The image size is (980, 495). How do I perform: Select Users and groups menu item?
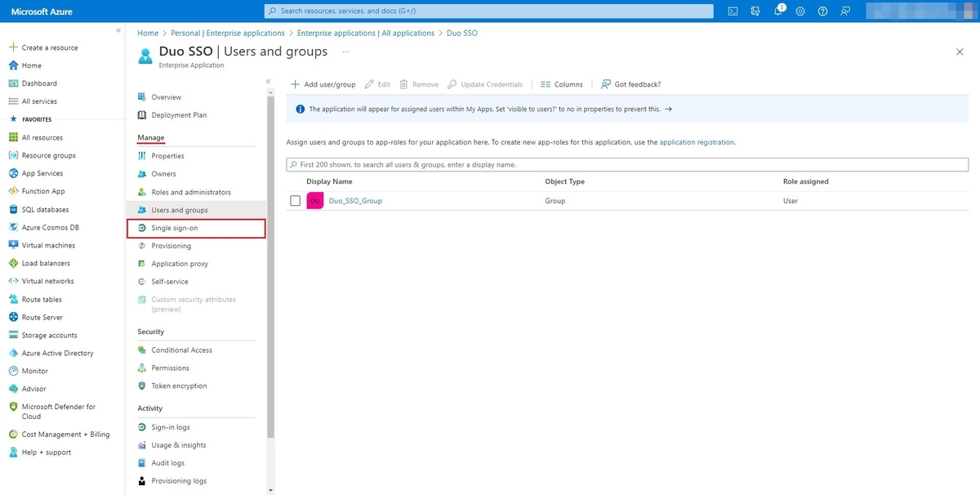180,210
